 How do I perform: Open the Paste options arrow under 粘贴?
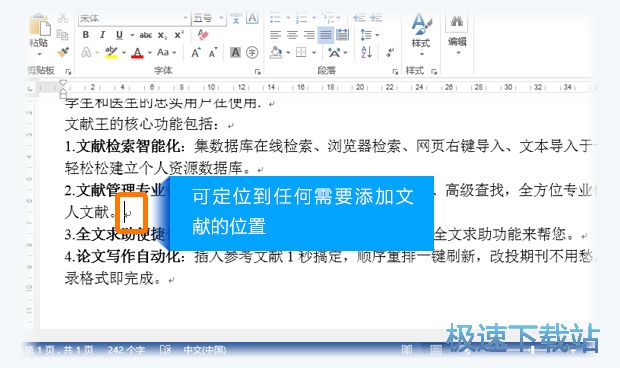(40, 54)
